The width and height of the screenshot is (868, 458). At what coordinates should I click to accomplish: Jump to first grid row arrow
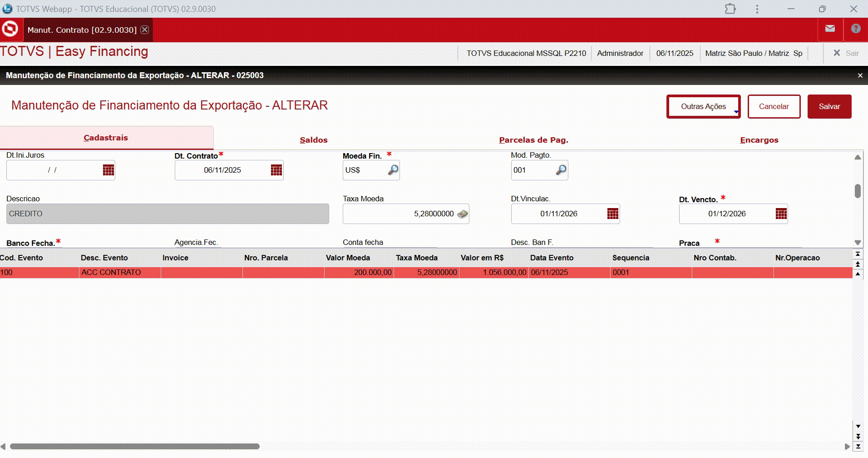point(858,254)
